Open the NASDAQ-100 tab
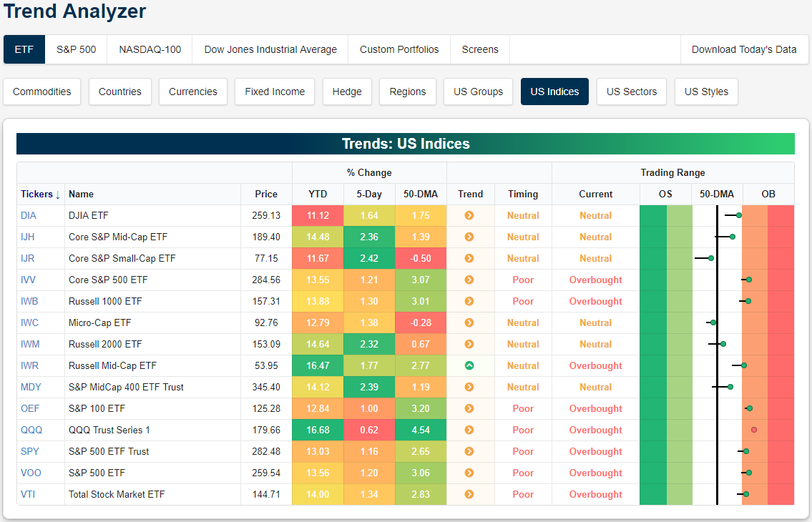The width and height of the screenshot is (812, 522). pos(150,49)
